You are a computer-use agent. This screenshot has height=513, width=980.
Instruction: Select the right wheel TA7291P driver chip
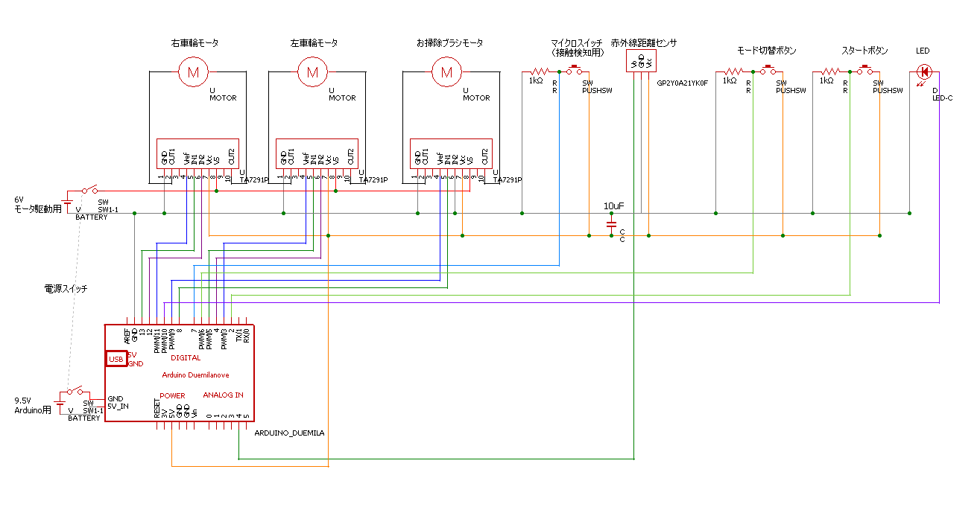[x=197, y=155]
